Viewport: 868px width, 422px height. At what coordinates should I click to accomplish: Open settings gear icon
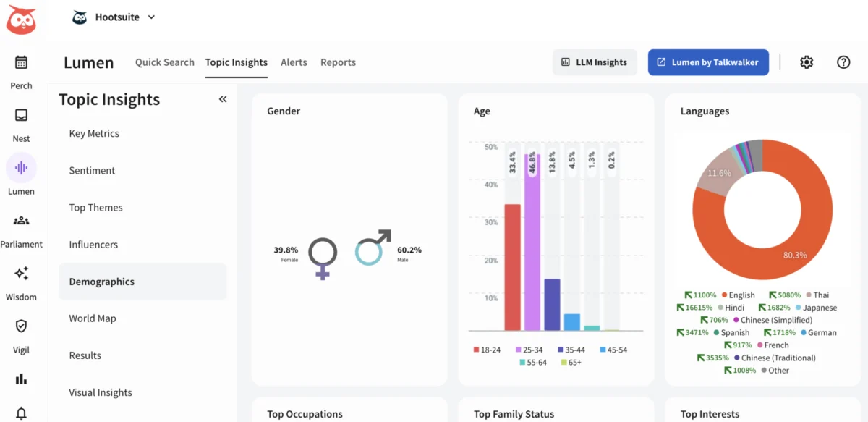tap(807, 62)
